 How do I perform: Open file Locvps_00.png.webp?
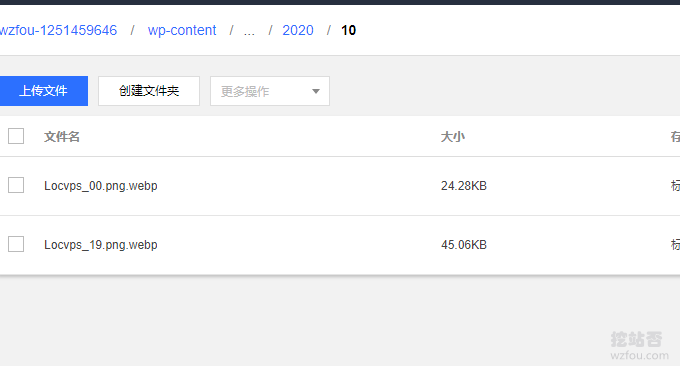click(x=101, y=186)
